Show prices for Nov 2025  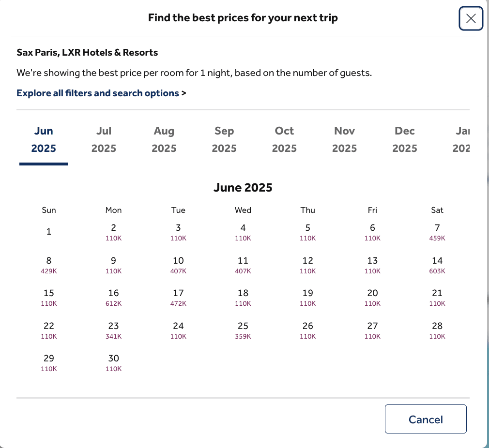(344, 139)
